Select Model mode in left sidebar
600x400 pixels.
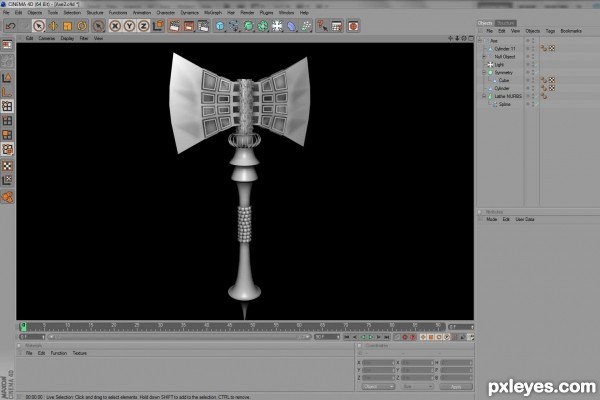(7, 78)
